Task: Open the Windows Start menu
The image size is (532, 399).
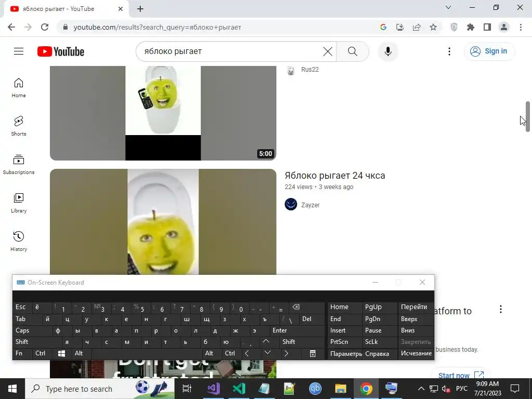Action: coord(12,389)
